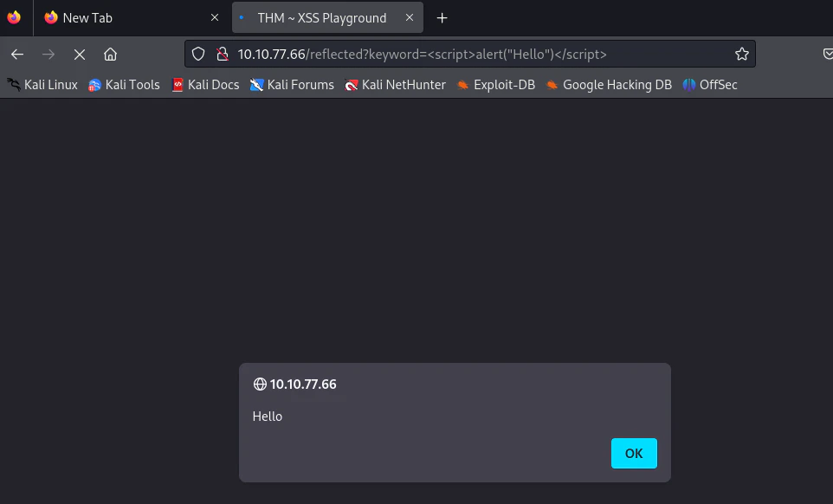
Task: Open Kali Tools bookmark
Action: click(124, 85)
